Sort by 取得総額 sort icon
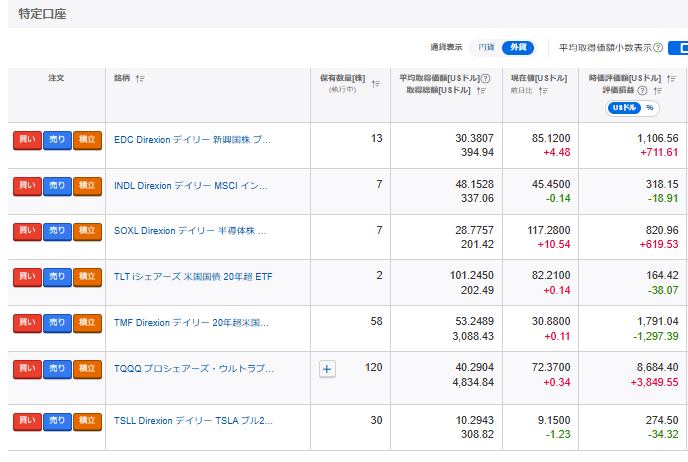 point(481,91)
